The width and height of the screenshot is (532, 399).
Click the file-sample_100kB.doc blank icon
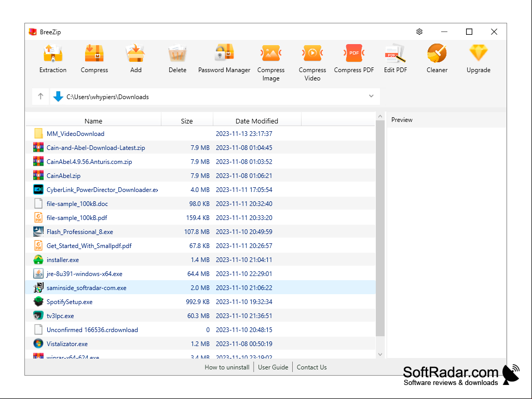click(38, 203)
